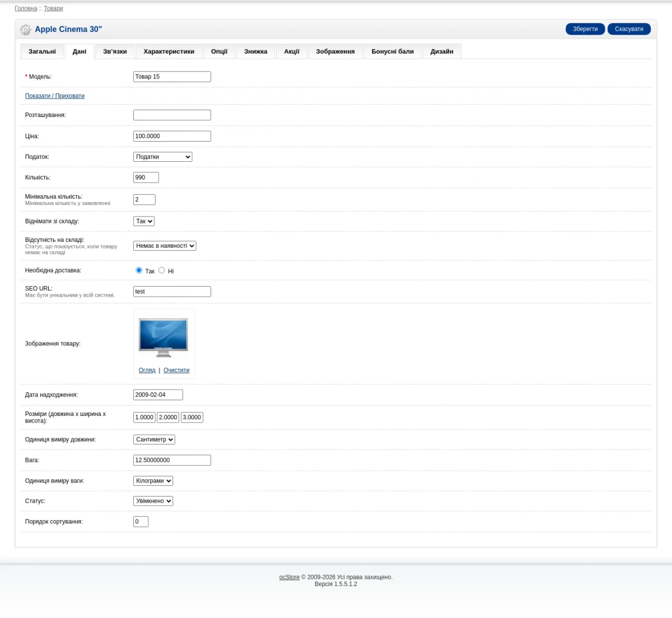Switch to the Зв'язки tab
The height and width of the screenshot is (618, 672).
[x=115, y=52]
